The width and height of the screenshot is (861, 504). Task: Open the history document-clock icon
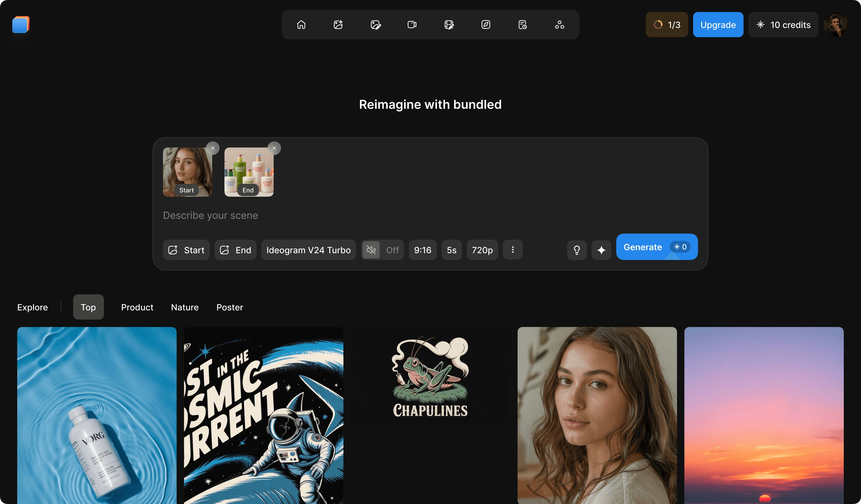[523, 25]
